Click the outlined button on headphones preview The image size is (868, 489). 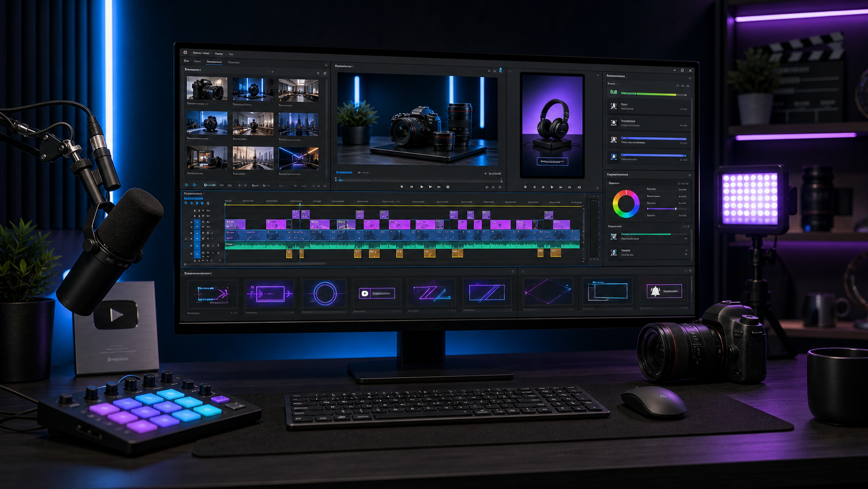(552, 162)
